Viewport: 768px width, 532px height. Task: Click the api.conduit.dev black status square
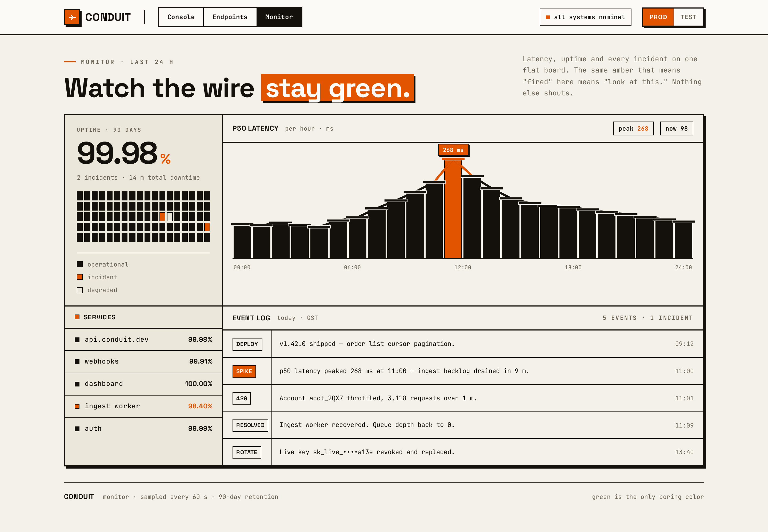click(x=77, y=340)
